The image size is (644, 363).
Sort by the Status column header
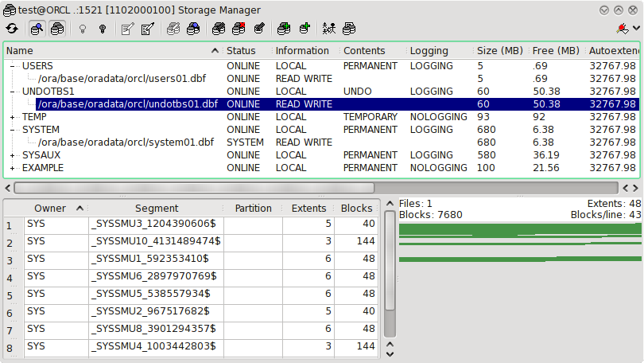pyautogui.click(x=241, y=50)
